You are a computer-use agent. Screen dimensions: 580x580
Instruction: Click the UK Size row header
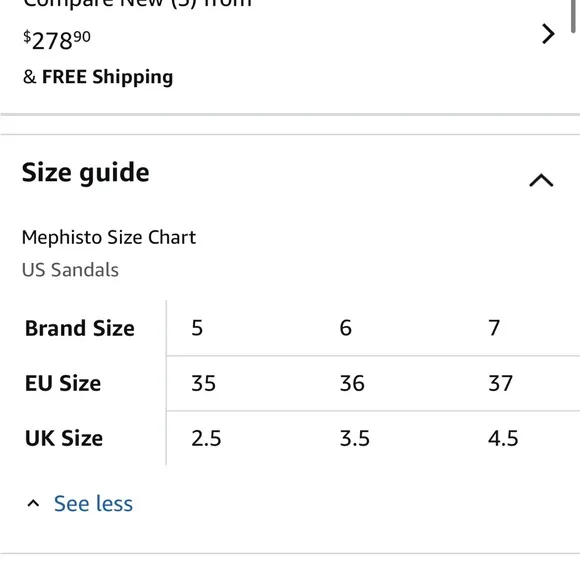[64, 438]
